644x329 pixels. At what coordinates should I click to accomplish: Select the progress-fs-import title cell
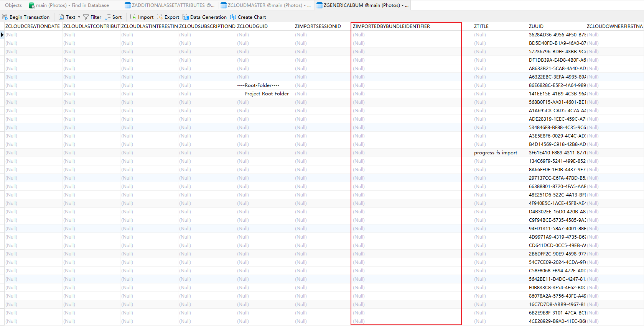[x=495, y=153]
